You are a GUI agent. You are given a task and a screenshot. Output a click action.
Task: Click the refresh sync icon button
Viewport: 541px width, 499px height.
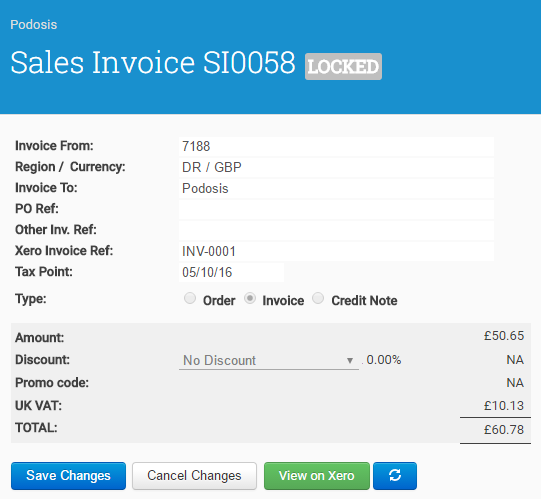(395, 476)
